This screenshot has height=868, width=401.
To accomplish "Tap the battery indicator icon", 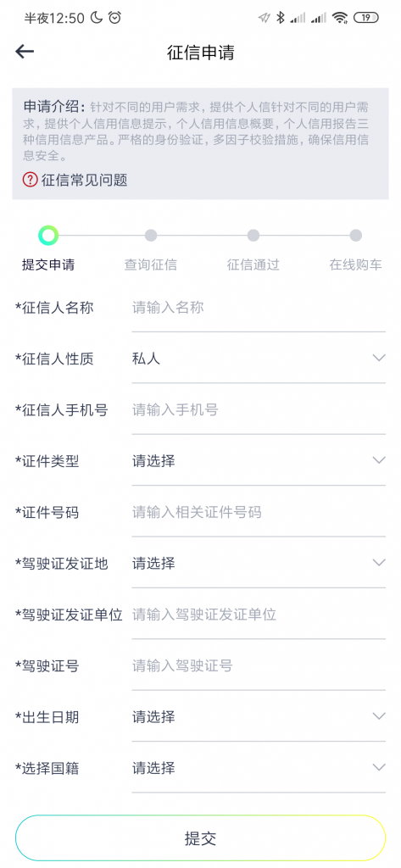I will point(365,18).
